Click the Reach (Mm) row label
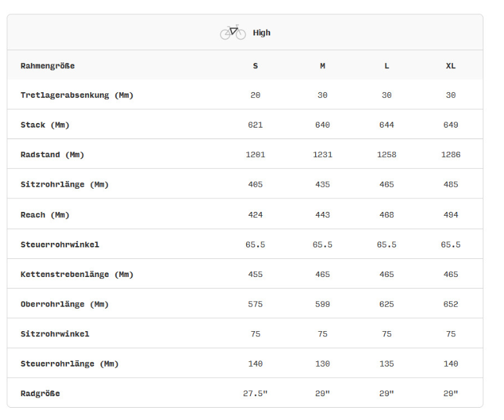The height and width of the screenshot is (420, 504). click(x=45, y=215)
